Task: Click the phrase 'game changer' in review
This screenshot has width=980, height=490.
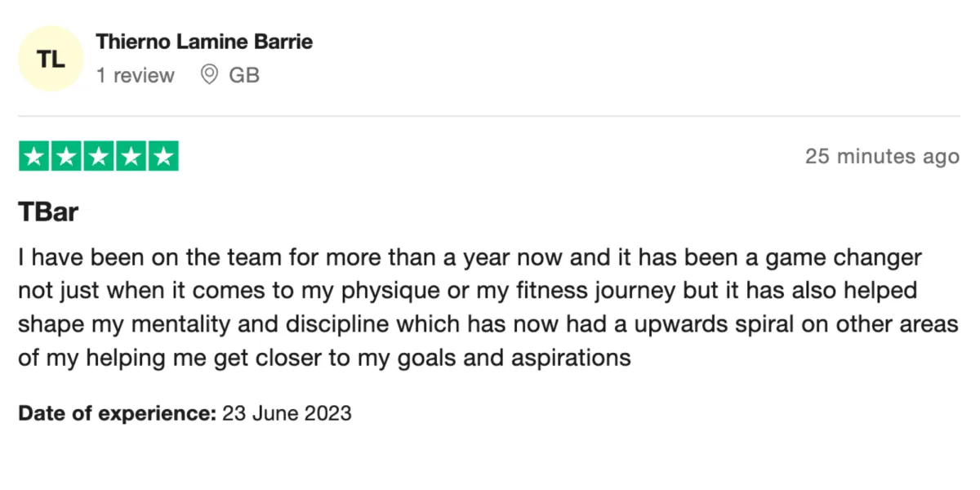Action: [844, 258]
